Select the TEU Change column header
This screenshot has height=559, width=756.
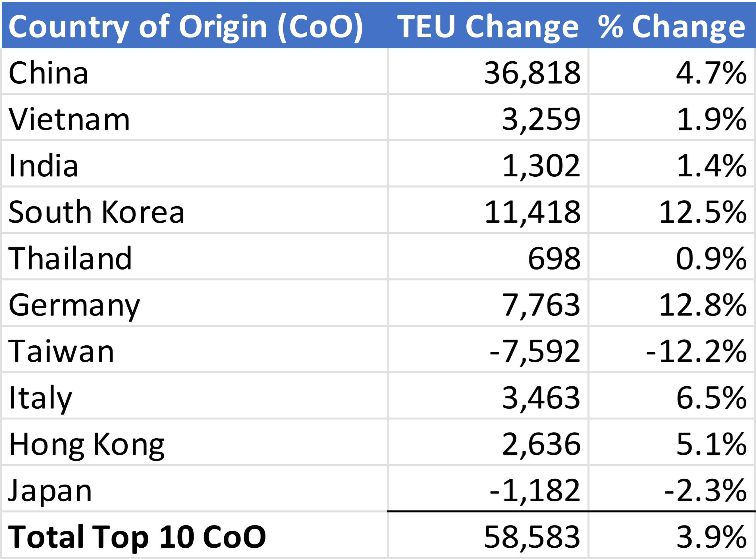pyautogui.click(x=487, y=26)
